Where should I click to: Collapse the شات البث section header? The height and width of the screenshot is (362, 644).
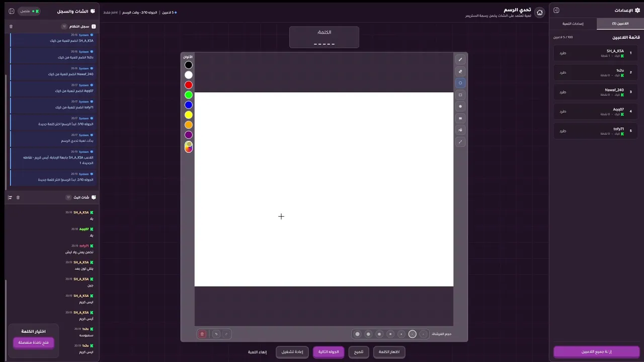point(53,198)
